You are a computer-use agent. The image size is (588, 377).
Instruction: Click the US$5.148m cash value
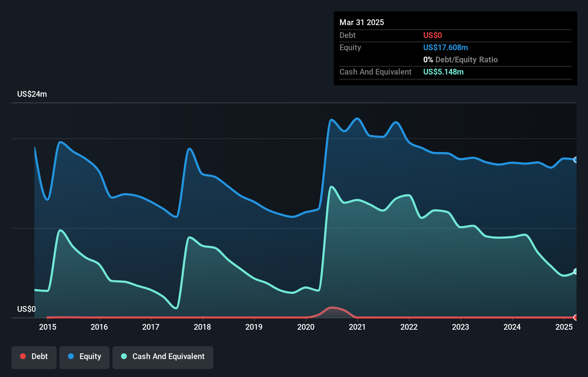coord(443,72)
